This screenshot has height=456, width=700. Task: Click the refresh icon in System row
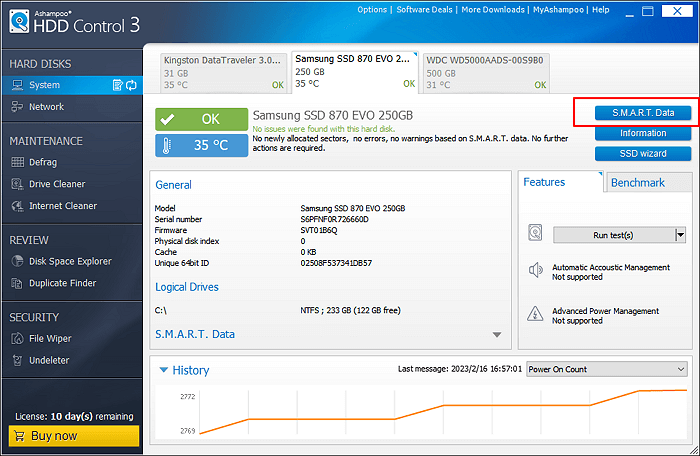tap(131, 86)
